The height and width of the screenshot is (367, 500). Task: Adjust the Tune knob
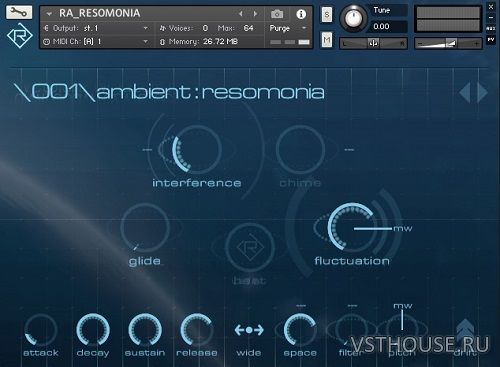[x=353, y=18]
